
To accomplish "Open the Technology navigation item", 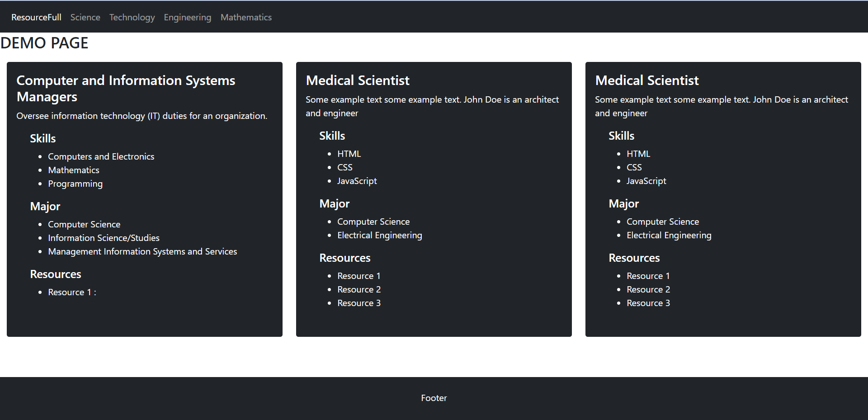I will pos(132,17).
